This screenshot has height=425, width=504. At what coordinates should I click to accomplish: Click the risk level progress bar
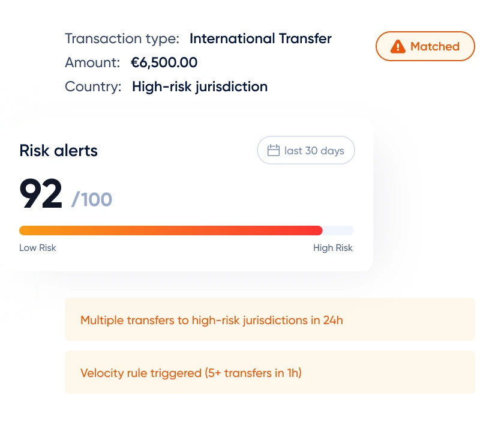[x=186, y=231]
